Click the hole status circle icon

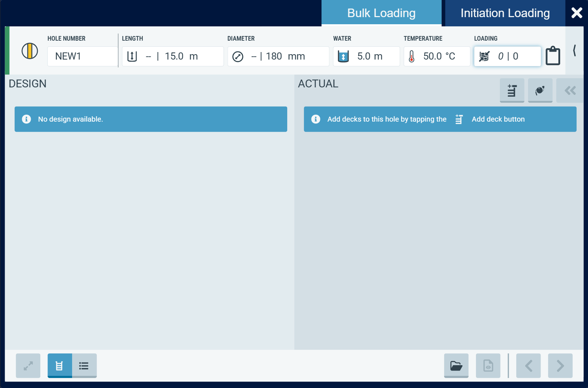tap(30, 51)
